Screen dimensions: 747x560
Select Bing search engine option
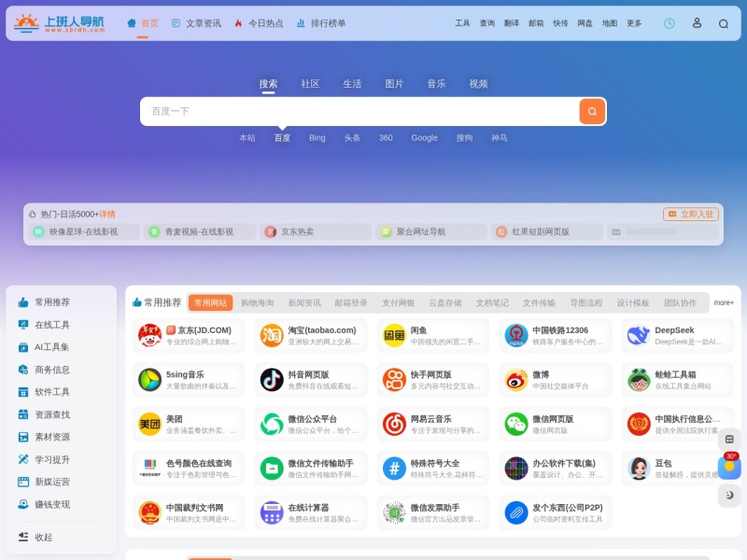pos(317,138)
